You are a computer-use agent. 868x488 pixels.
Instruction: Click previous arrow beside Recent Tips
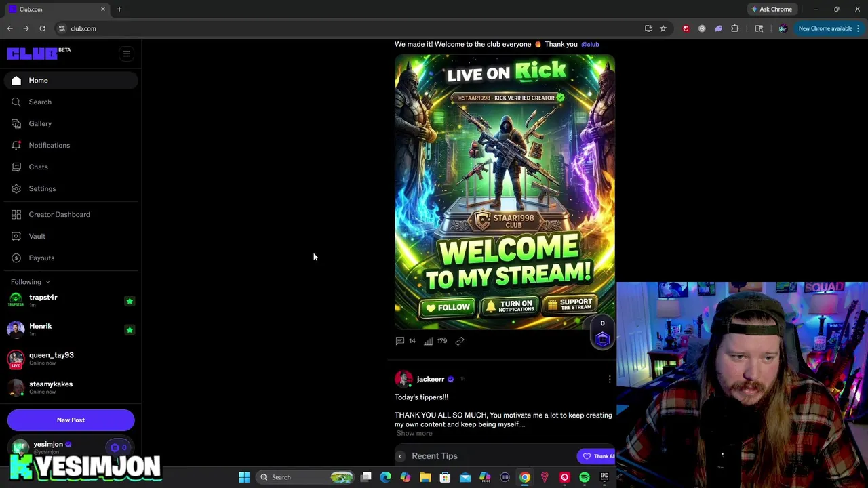pos(400,456)
